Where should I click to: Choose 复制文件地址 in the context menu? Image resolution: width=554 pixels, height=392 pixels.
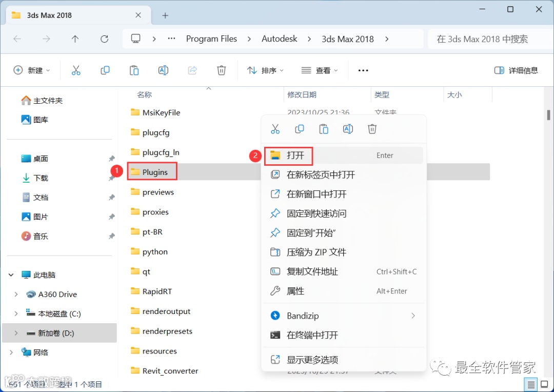click(344, 271)
